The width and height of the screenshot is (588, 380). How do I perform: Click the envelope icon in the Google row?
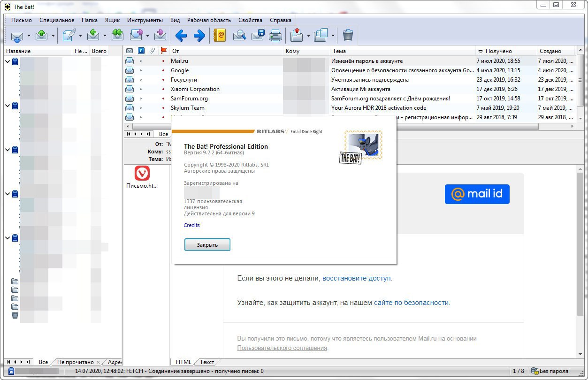coord(130,70)
